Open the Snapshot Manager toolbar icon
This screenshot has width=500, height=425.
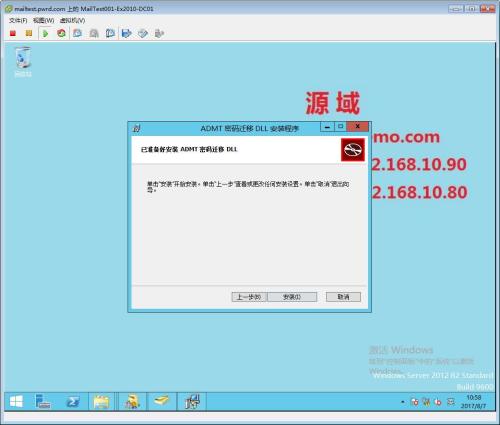[110, 33]
